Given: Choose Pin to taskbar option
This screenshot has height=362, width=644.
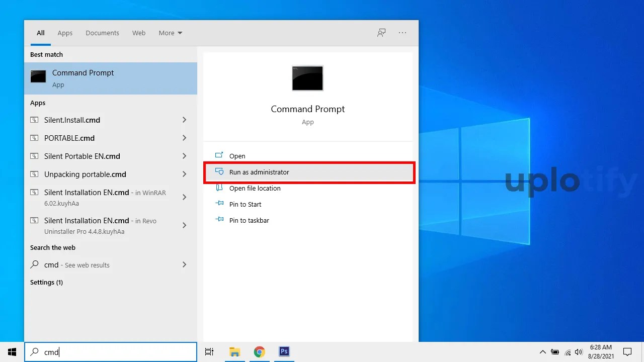Looking at the screenshot, I should 249,220.
